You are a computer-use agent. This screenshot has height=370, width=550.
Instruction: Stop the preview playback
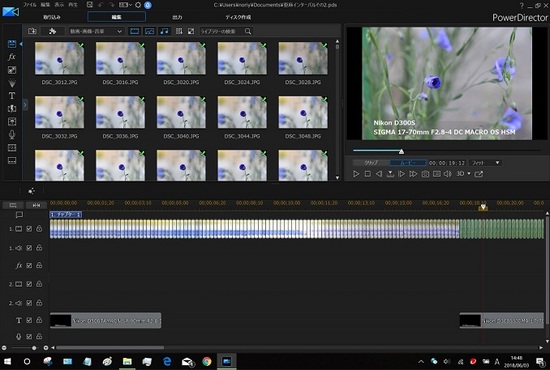[368, 174]
